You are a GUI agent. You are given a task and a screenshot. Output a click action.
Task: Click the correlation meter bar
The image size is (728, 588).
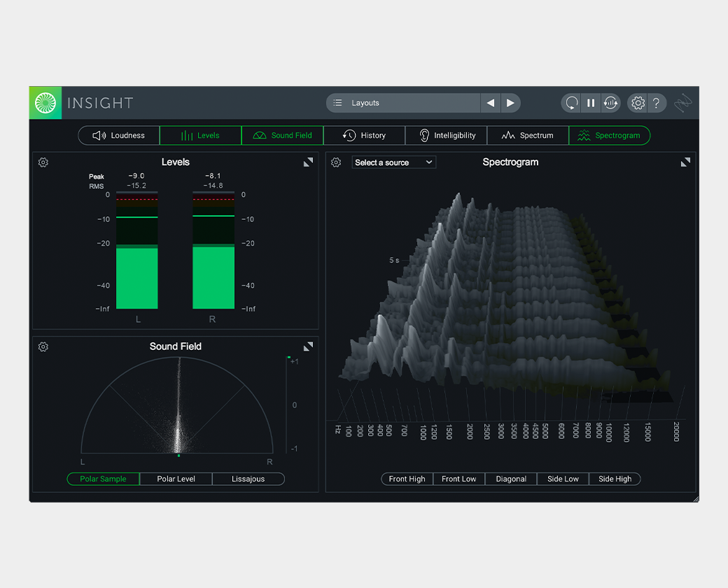click(x=287, y=405)
